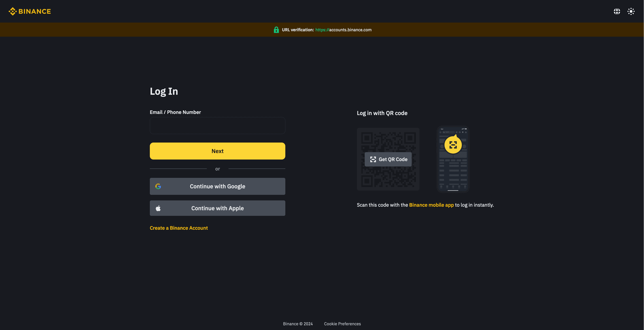
Task: Click the yellow scan icon on the phone illustration
Action: (x=453, y=145)
